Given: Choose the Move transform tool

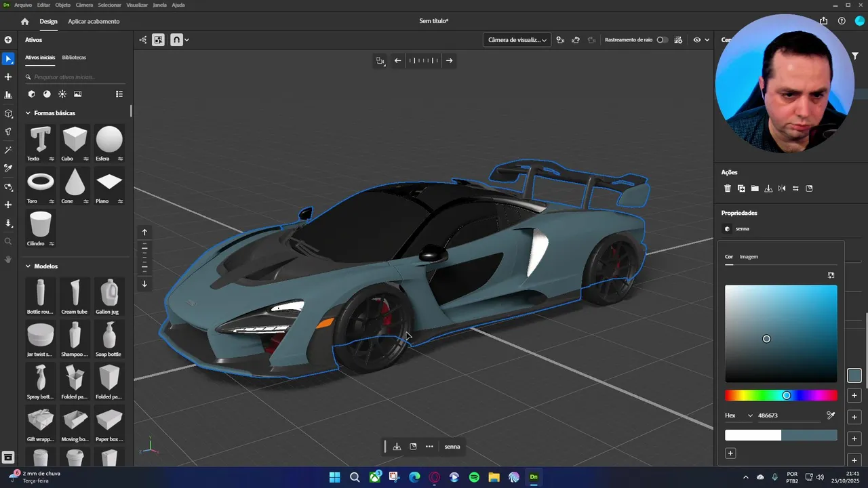Looking at the screenshot, I should 8,77.
